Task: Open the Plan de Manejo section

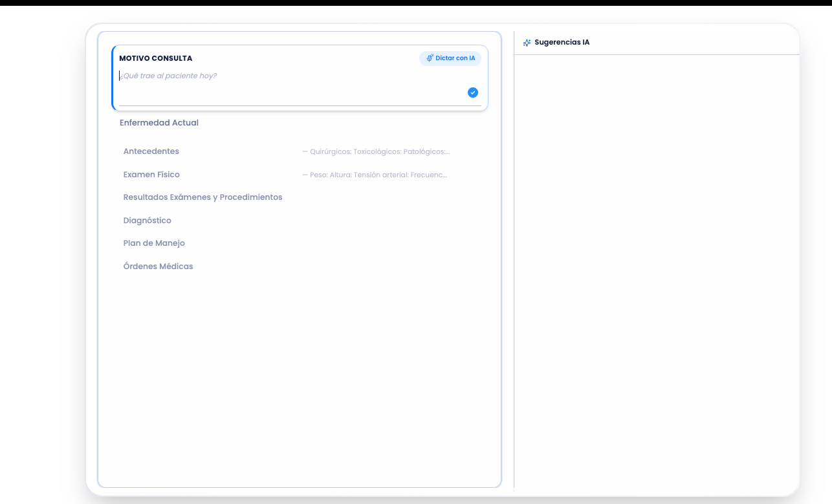Action: (x=154, y=243)
